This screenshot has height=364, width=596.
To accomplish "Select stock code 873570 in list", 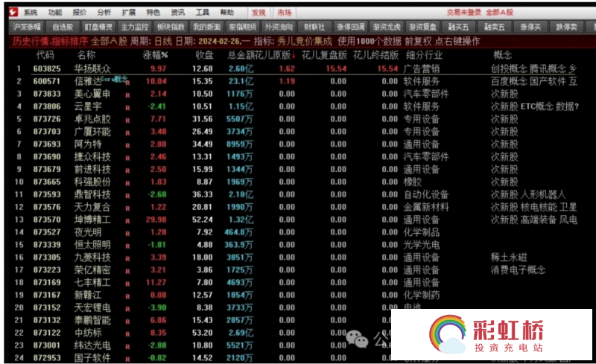I will [48, 220].
